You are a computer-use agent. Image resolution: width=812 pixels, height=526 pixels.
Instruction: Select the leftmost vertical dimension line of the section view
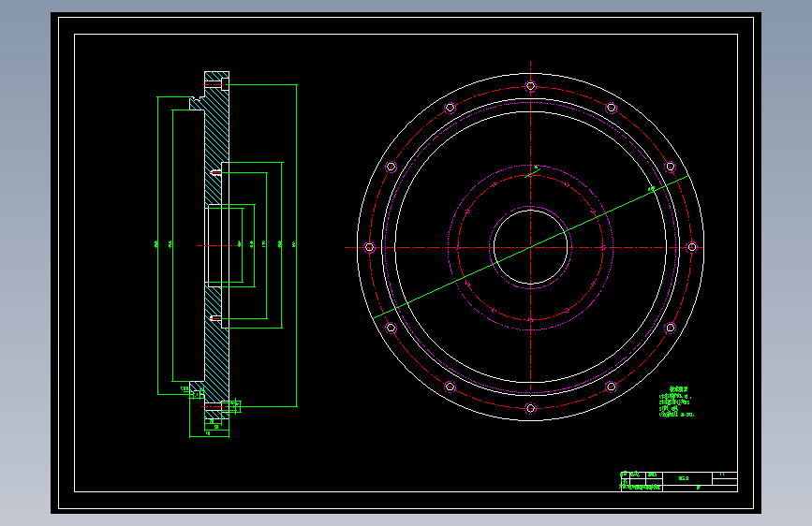pyautogui.click(x=157, y=245)
